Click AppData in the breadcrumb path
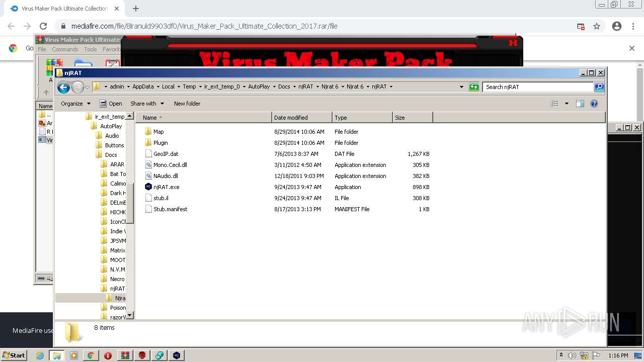 143,86
